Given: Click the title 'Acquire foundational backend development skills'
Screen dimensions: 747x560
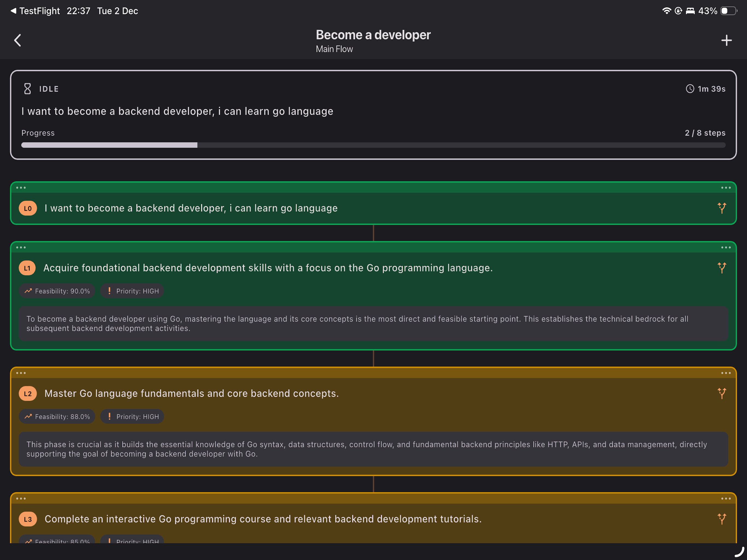Looking at the screenshot, I should click(268, 268).
